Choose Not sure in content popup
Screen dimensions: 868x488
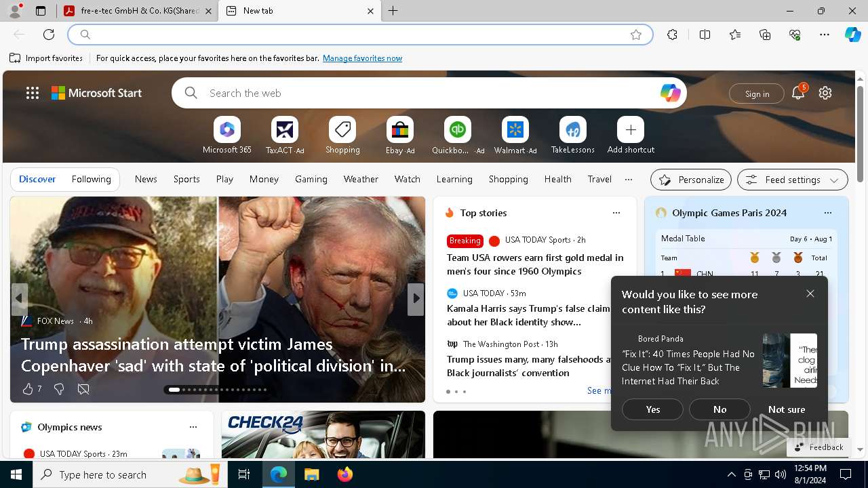click(787, 409)
